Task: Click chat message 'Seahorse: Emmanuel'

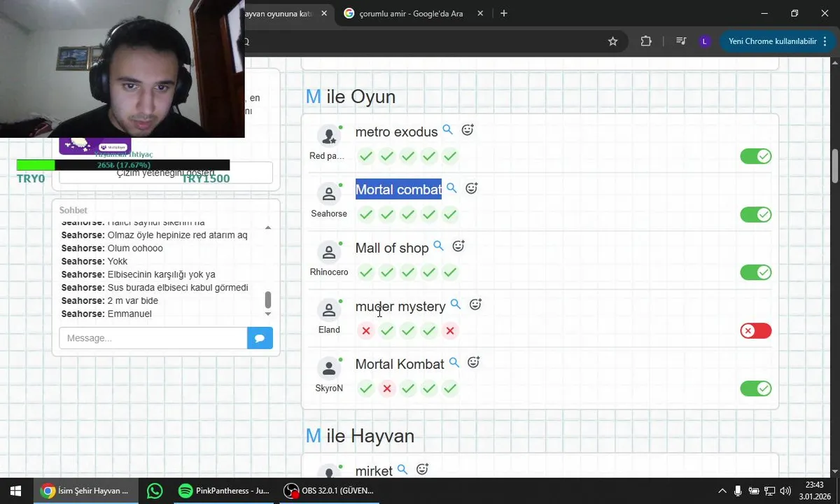Action: coord(106,314)
